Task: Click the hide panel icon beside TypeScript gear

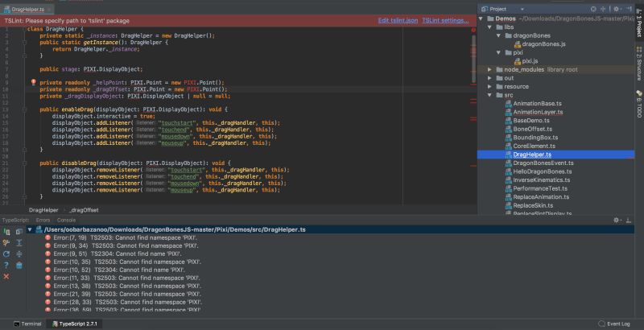Action: (629, 220)
